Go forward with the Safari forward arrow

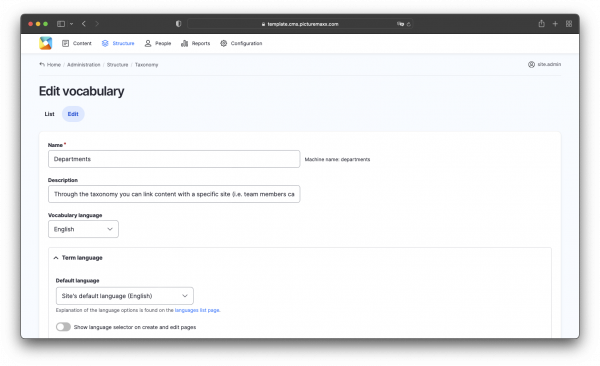97,24
